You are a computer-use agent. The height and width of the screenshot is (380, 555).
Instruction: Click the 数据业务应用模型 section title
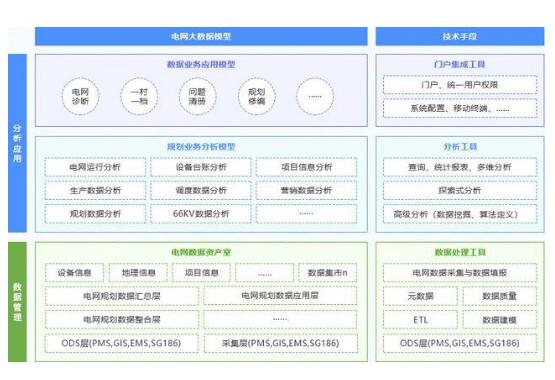tap(201, 64)
